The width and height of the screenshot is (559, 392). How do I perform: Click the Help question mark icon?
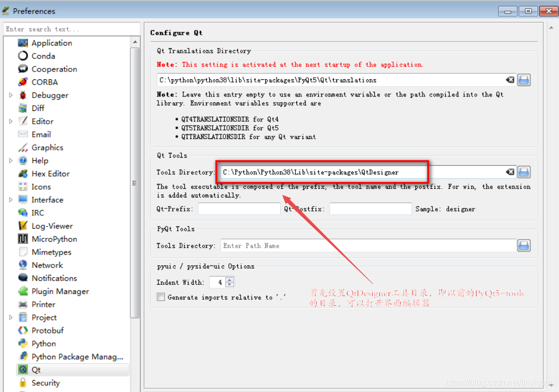[23, 161]
